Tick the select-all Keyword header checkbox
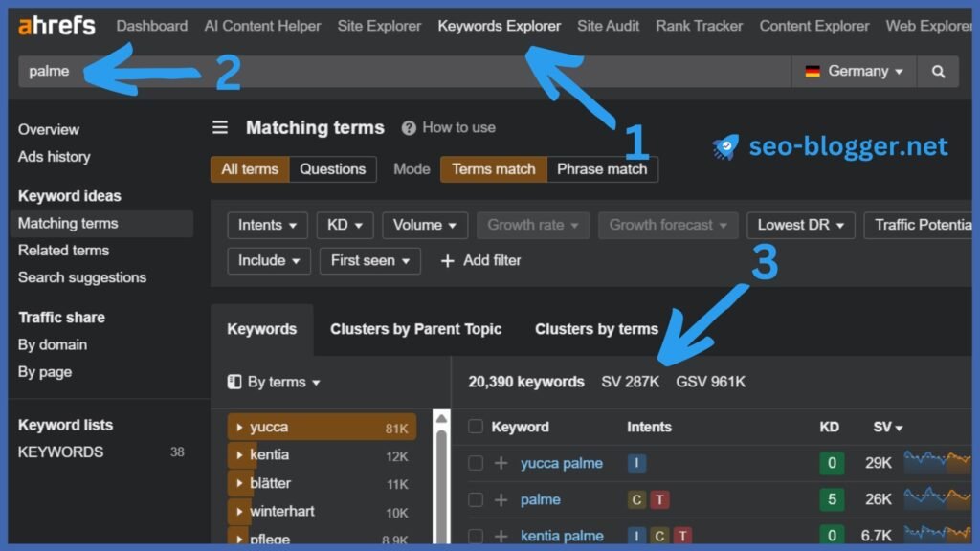The height and width of the screenshot is (551, 980). (x=476, y=427)
